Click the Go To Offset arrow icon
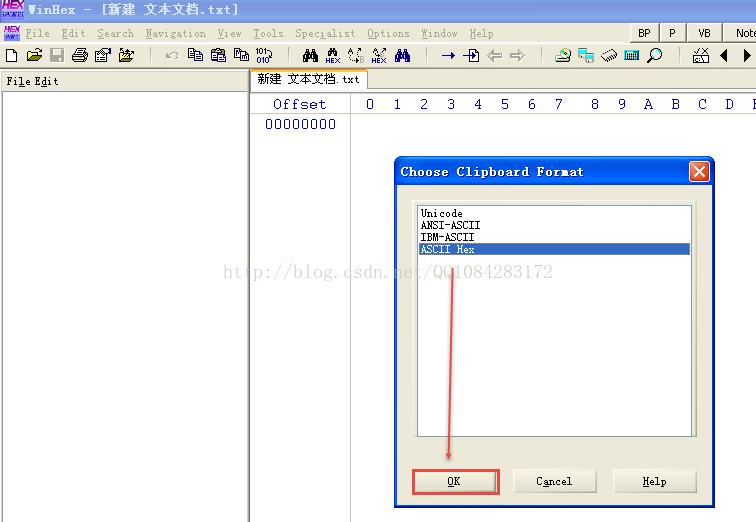The height and width of the screenshot is (522, 756). [448, 56]
